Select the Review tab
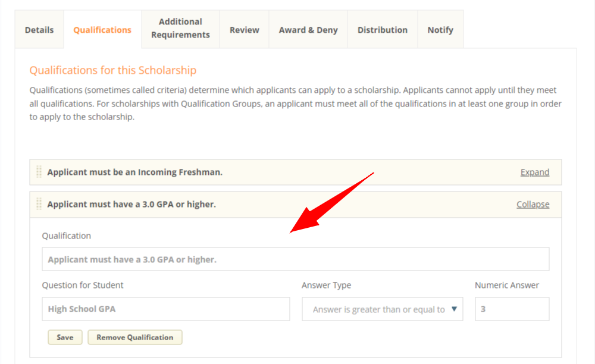Viewport: 595px width, 364px height. click(x=244, y=29)
